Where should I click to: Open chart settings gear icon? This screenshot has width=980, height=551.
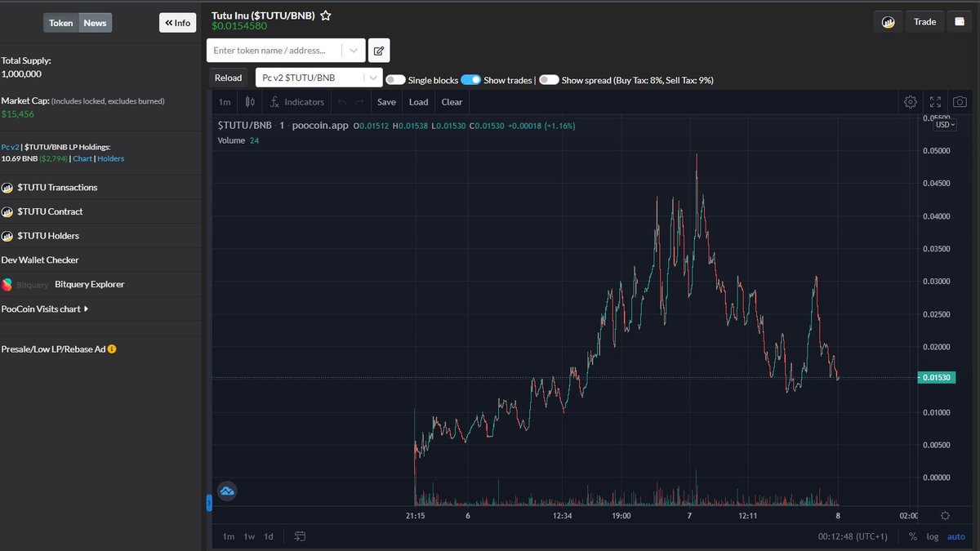911,102
